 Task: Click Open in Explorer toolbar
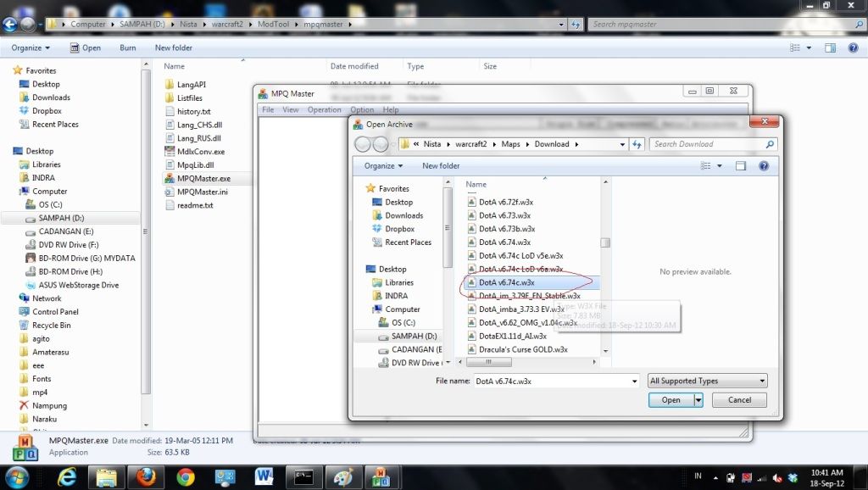(86, 47)
